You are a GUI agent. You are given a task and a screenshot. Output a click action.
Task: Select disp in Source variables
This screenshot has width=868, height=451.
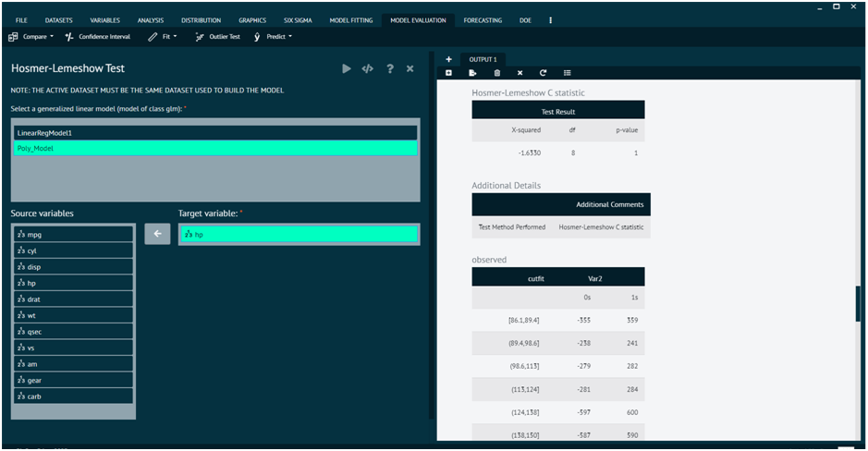pos(74,267)
